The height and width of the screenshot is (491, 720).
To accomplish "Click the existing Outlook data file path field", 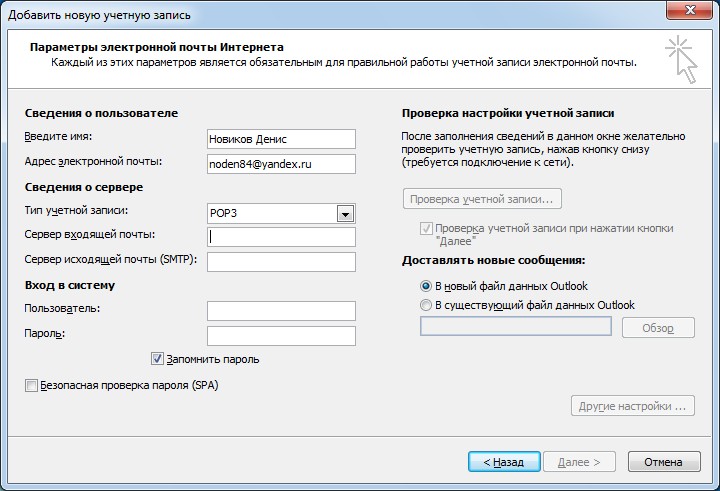I will pos(516,327).
